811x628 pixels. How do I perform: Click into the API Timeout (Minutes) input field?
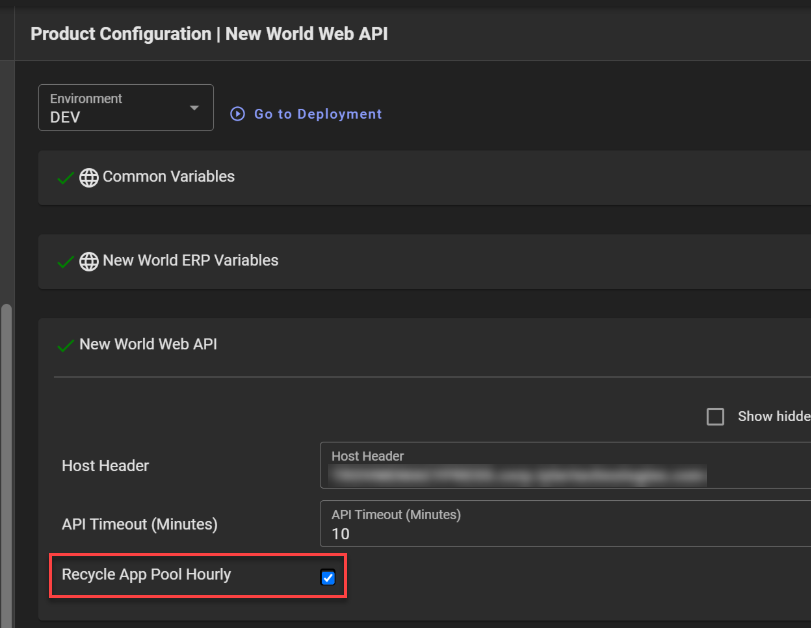[x=565, y=524]
